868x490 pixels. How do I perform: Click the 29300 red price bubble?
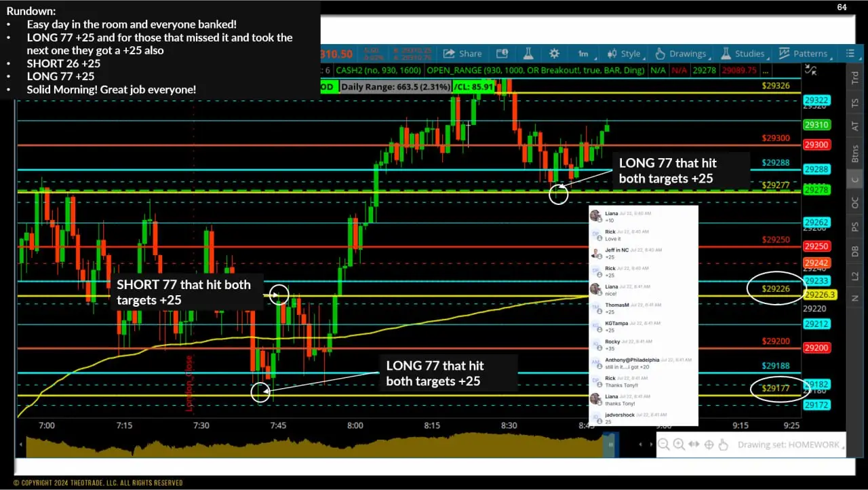click(x=816, y=145)
